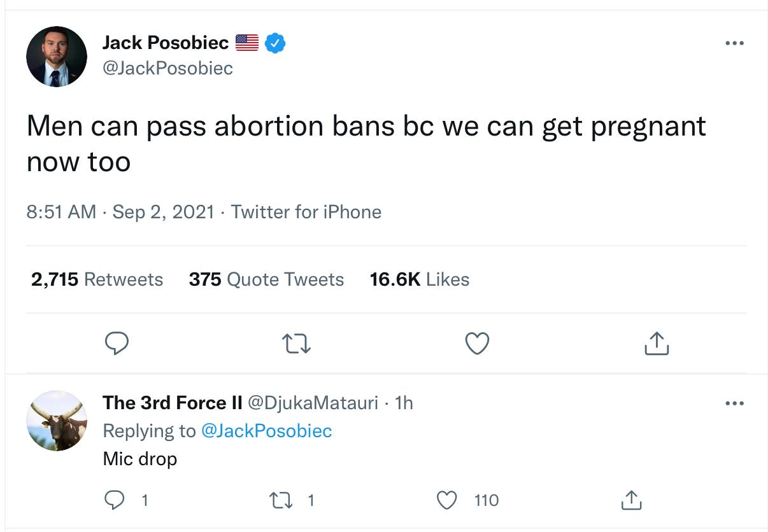768x532 pixels.
Task: Open more options for the reply
Action: tap(734, 403)
